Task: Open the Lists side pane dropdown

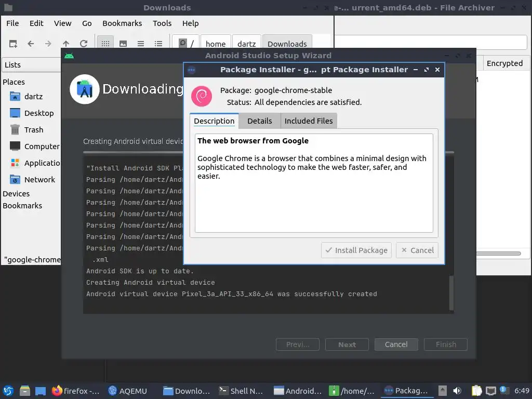Action: coord(31,65)
